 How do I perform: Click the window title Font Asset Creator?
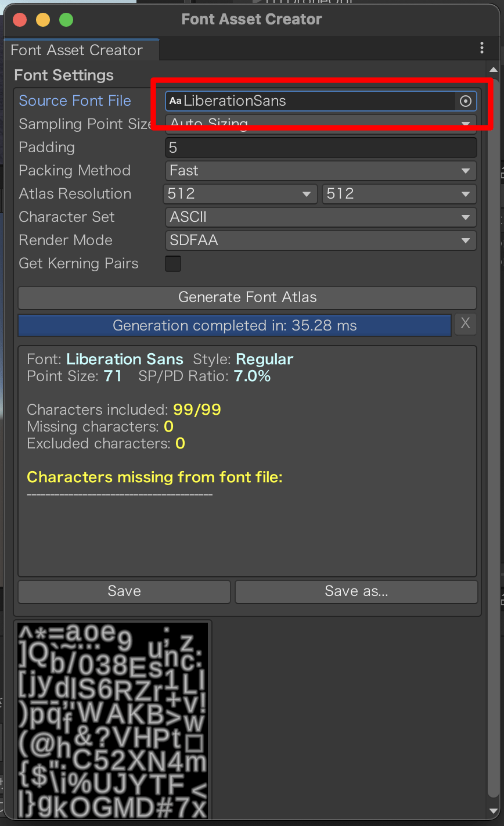251,19
